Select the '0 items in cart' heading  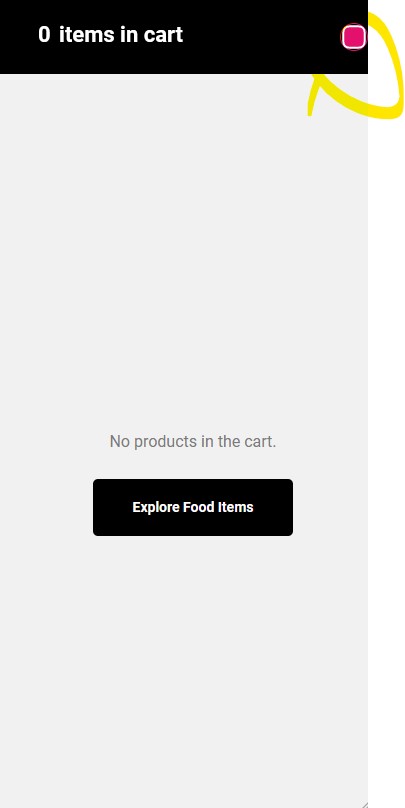tap(110, 35)
